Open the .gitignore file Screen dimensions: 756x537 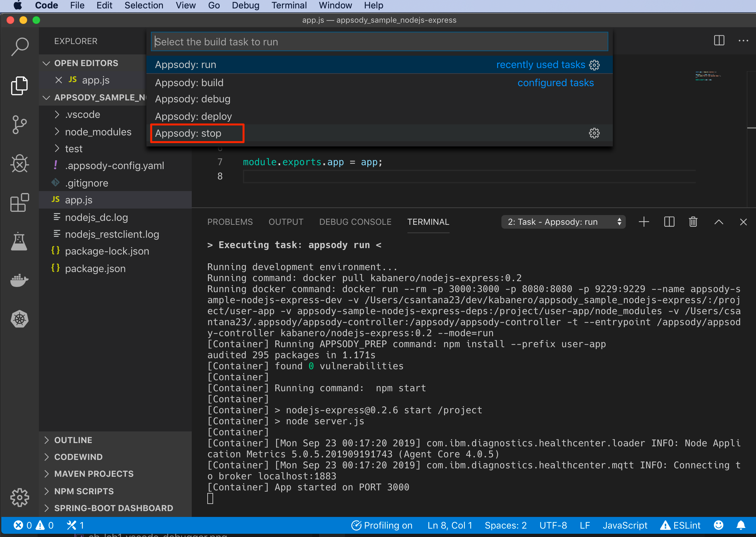pos(87,183)
